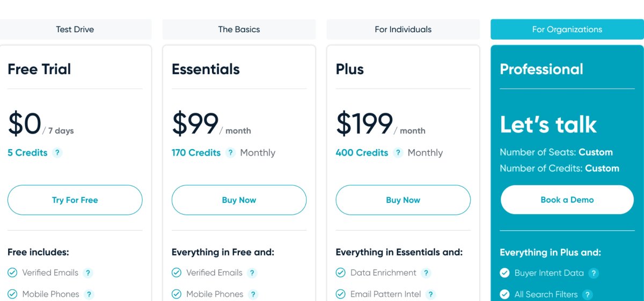The height and width of the screenshot is (301, 644).
Task: Select the Test Drive tab
Action: coord(75,30)
